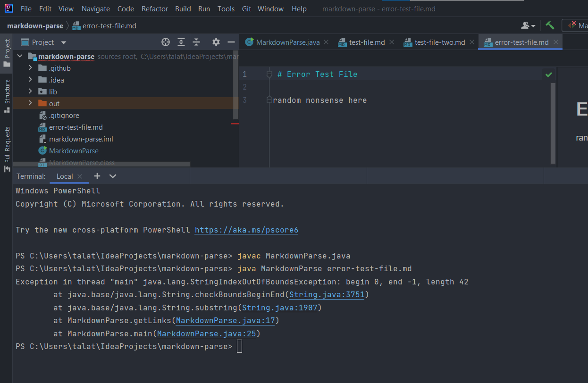Image resolution: width=588 pixels, height=383 pixels.
Task: Open the user account icon menu
Action: pyautogui.click(x=528, y=25)
